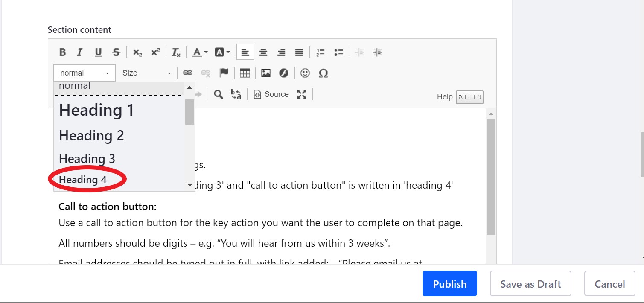The image size is (644, 303).
Task: Maximize the editor to full screen
Action: click(302, 94)
